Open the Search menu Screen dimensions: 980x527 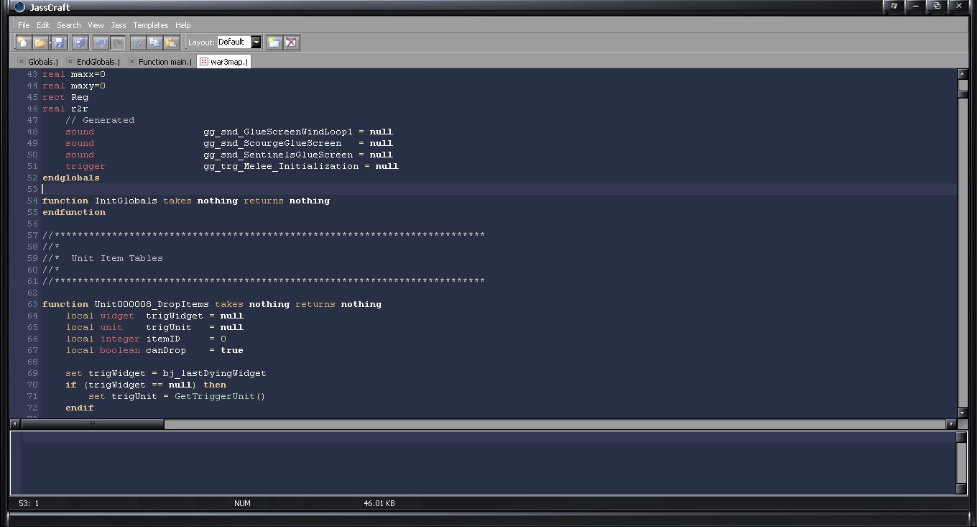point(69,25)
